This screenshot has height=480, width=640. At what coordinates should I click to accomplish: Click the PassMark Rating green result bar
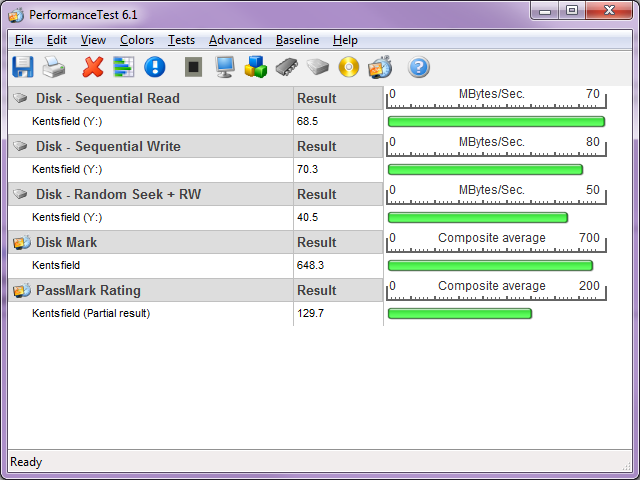pos(460,313)
